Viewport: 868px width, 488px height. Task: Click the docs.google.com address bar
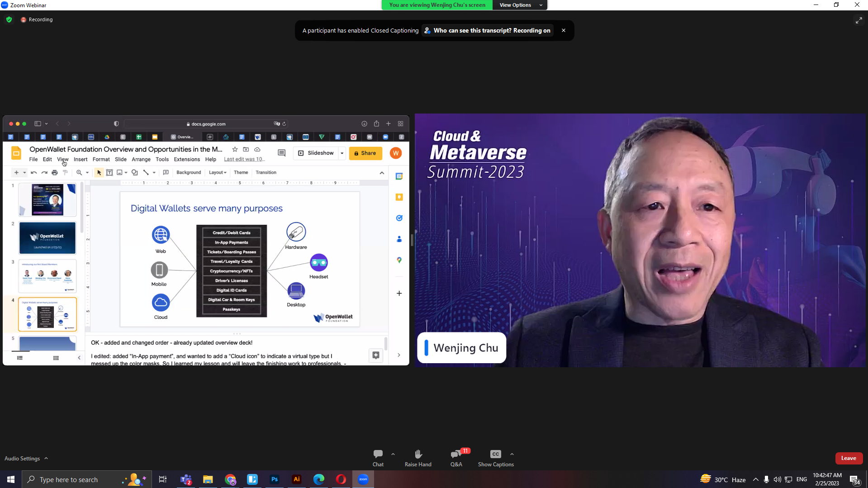pyautogui.click(x=206, y=124)
